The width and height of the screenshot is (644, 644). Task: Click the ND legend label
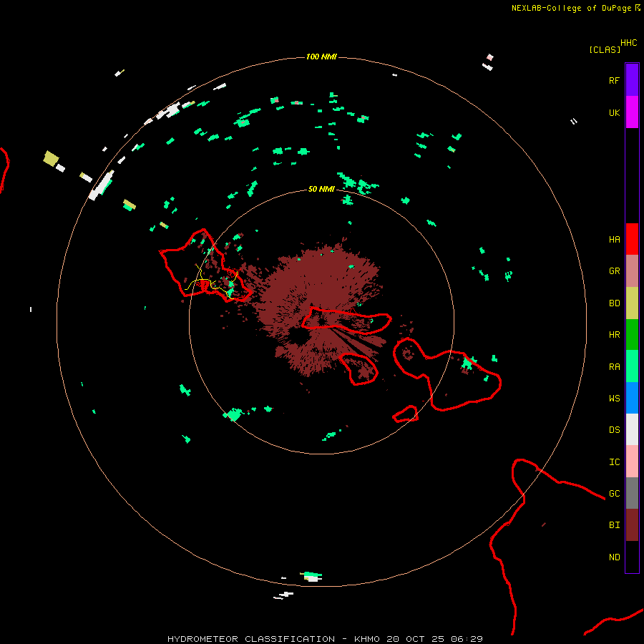tap(614, 557)
